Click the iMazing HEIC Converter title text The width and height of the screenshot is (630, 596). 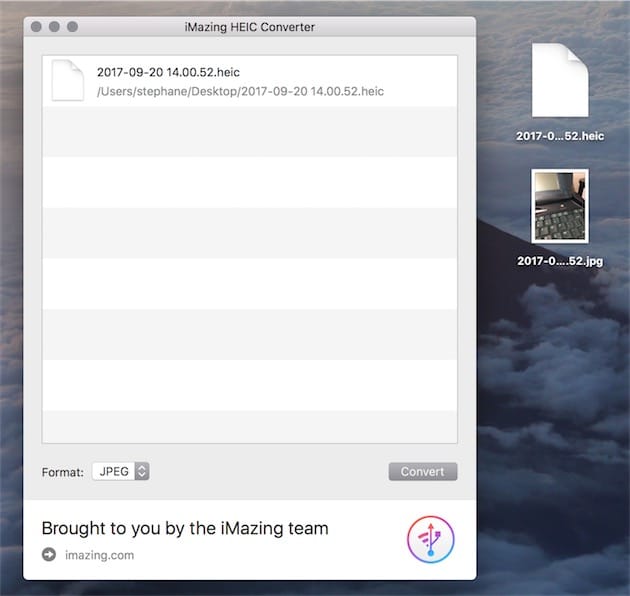coord(250,27)
